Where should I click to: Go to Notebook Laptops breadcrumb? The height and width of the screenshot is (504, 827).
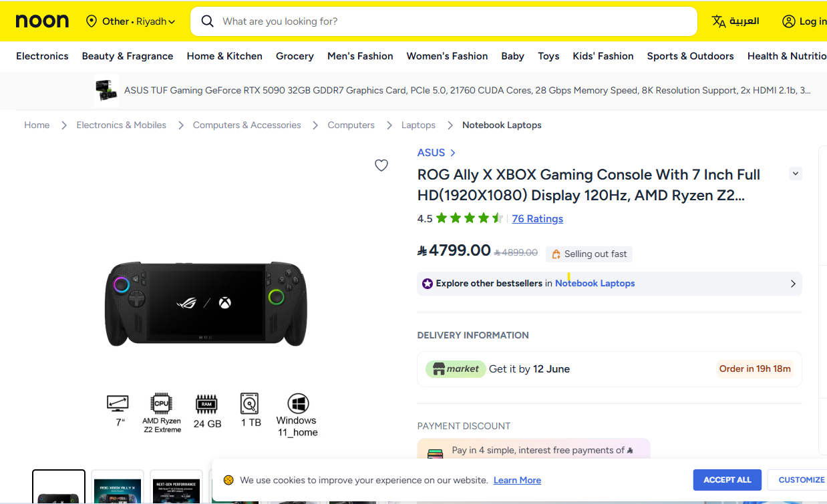pyautogui.click(x=502, y=125)
